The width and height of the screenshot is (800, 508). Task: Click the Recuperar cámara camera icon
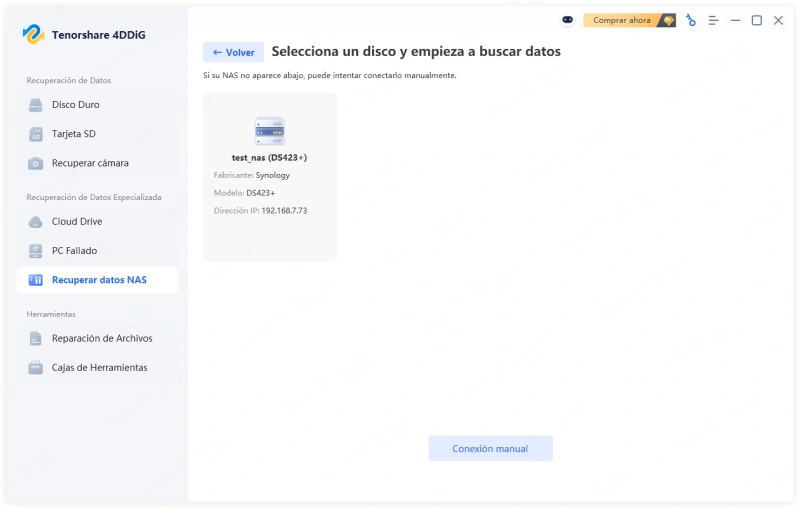pyautogui.click(x=36, y=163)
